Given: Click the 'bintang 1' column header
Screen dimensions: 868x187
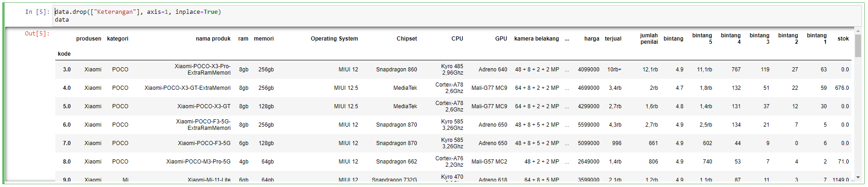Looking at the screenshot, I should 817,39.
